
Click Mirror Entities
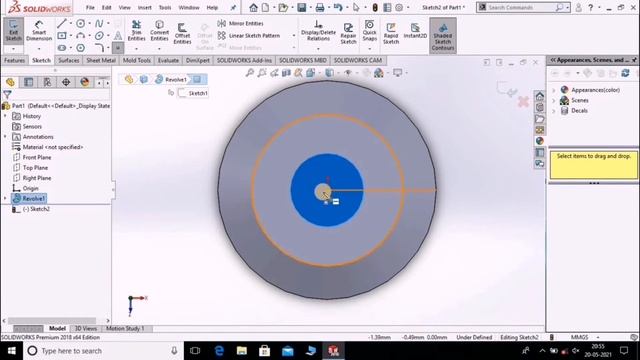click(x=241, y=24)
